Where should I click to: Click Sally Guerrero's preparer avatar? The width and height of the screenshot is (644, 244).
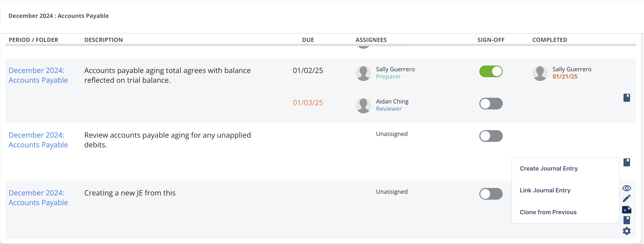pos(363,73)
